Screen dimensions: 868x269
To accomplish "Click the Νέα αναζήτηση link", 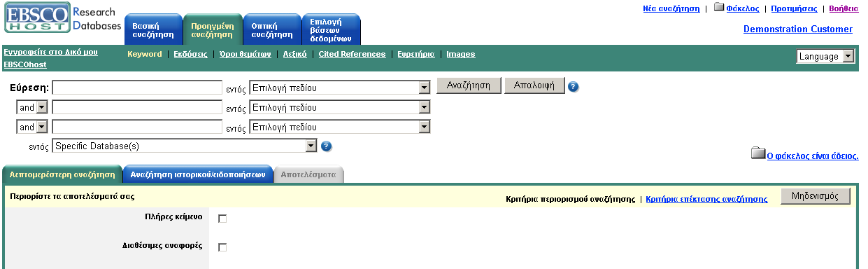I will click(671, 8).
